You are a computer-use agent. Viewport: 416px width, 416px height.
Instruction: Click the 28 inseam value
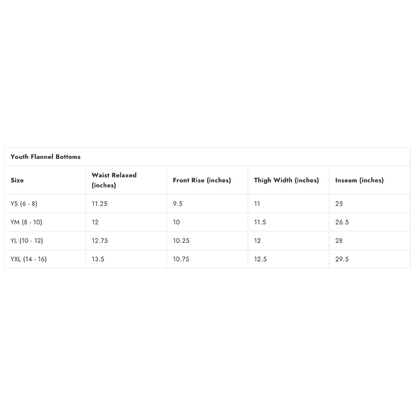click(339, 240)
